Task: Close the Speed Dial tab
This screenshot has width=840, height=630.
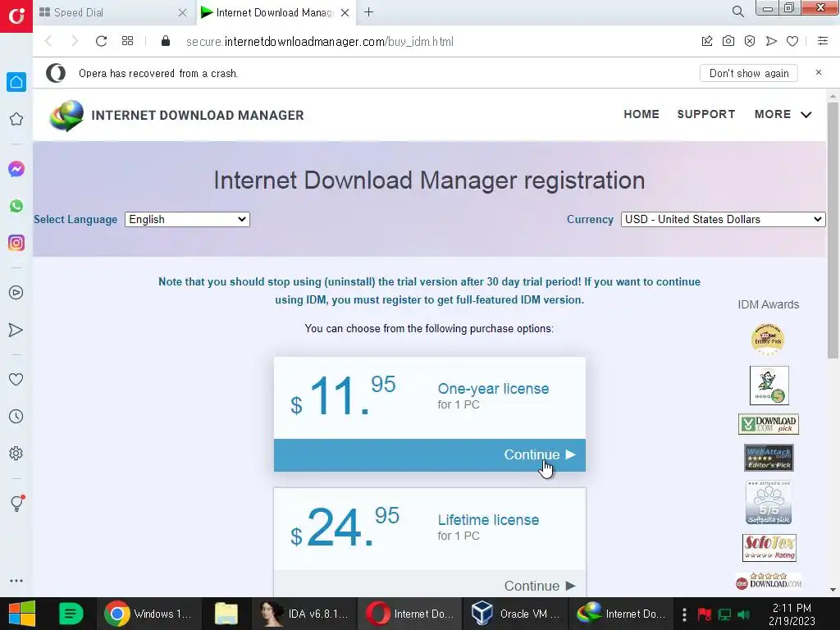Action: tap(182, 12)
